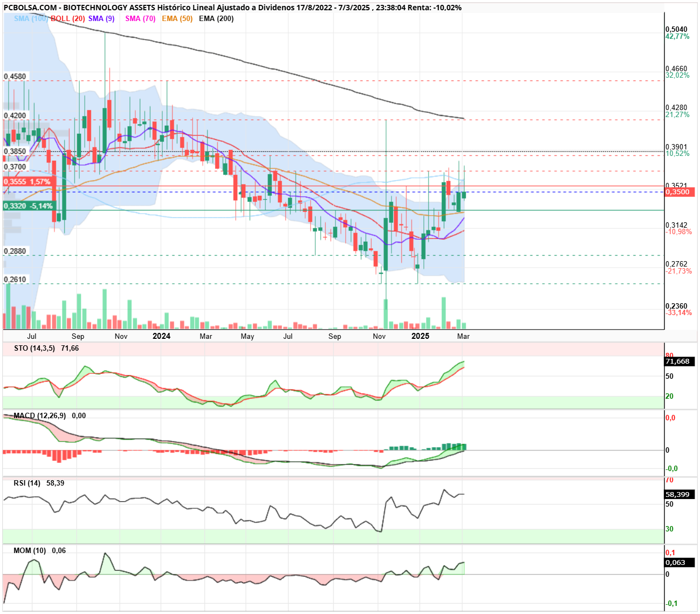
Task: Select the SMA (70) legend entry
Action: (140, 18)
